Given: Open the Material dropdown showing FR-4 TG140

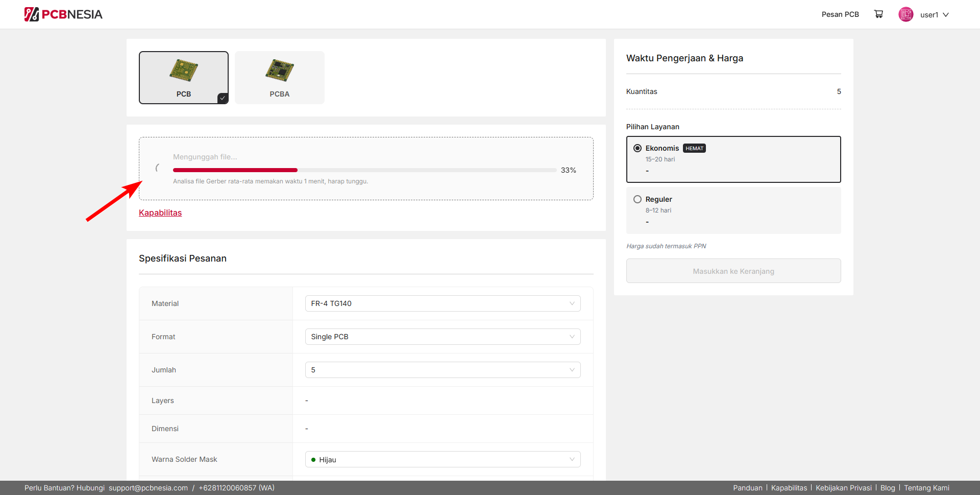Looking at the screenshot, I should point(443,303).
